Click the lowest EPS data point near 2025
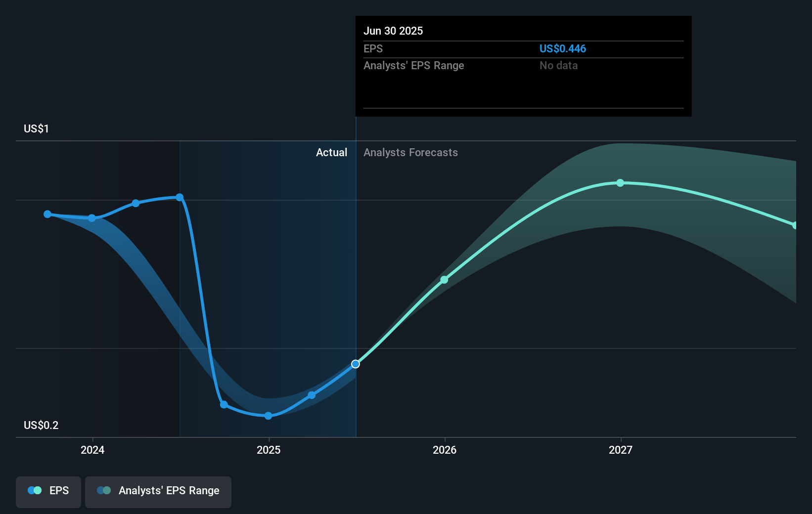Image resolution: width=812 pixels, height=514 pixels. pyautogui.click(x=268, y=416)
